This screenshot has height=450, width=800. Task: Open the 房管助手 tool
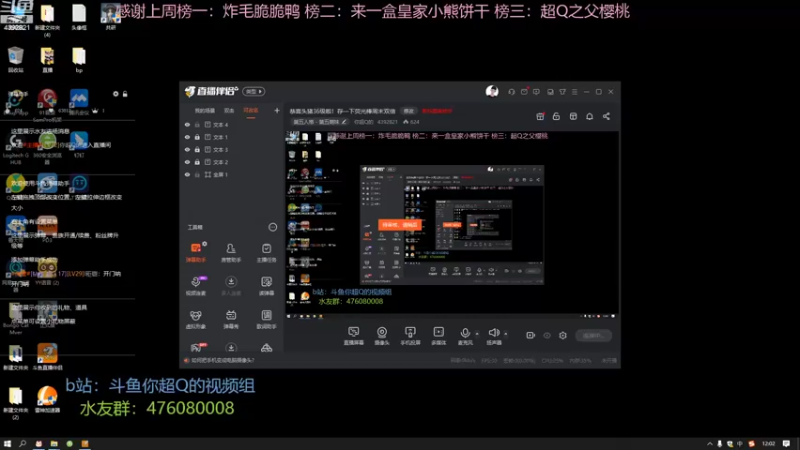pos(231,253)
